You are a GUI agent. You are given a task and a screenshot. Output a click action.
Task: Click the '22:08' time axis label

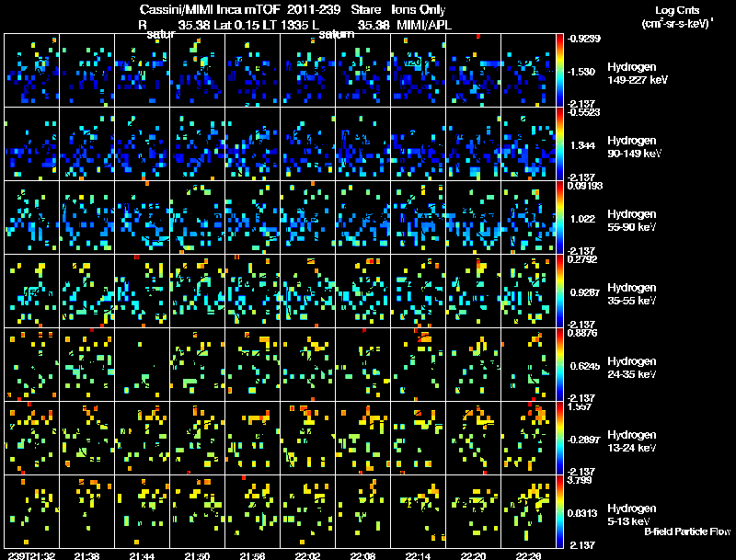[x=362, y=555]
